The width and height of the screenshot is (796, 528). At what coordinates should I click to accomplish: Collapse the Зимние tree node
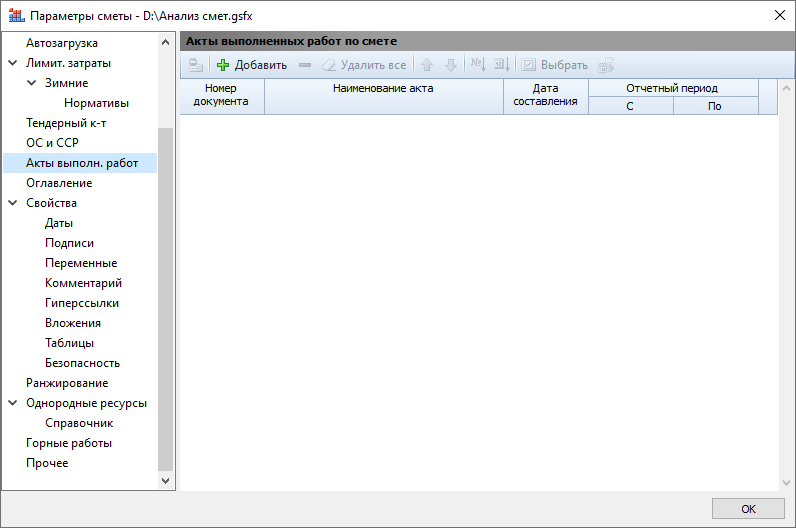coord(31,83)
